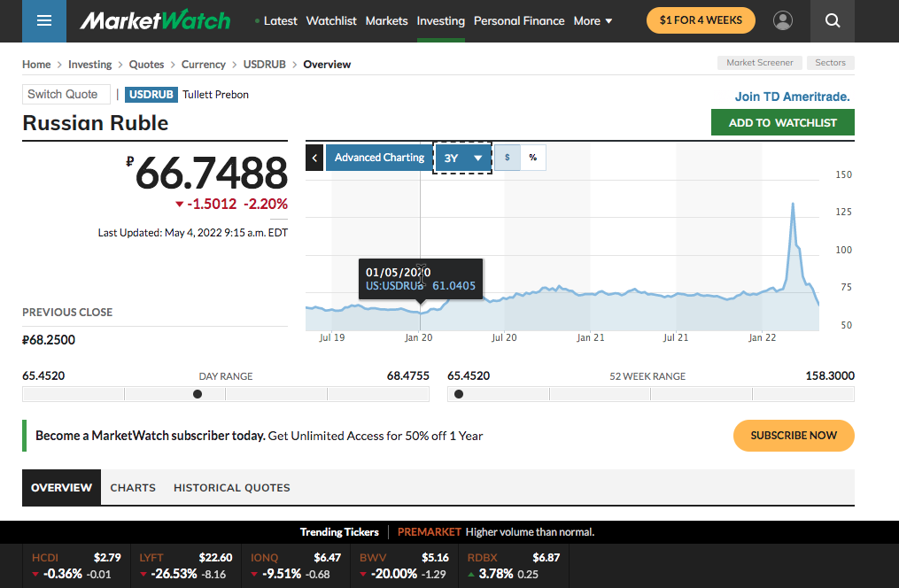Click the -2.20% percent change value
The height and width of the screenshot is (588, 899).
[x=266, y=204]
